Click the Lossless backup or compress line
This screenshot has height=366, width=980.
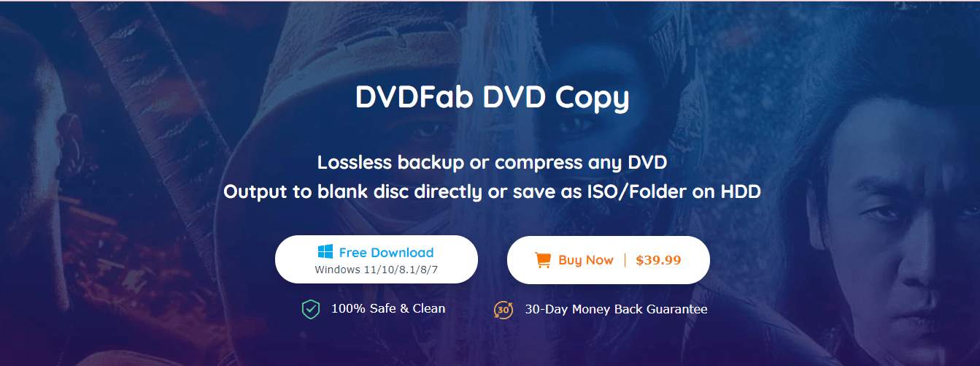point(493,161)
